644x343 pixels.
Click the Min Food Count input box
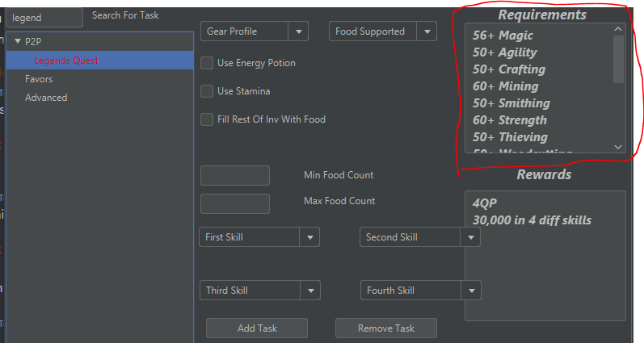pos(234,176)
